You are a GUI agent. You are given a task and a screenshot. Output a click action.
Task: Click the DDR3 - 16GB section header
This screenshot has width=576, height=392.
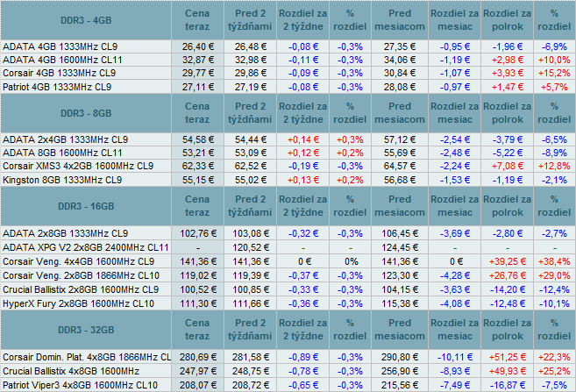[x=86, y=206]
